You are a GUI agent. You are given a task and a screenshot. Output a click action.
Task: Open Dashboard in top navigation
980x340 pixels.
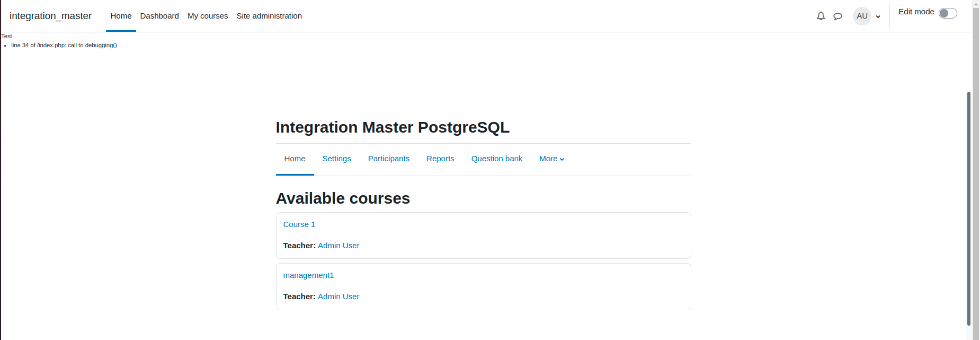[x=159, y=16]
